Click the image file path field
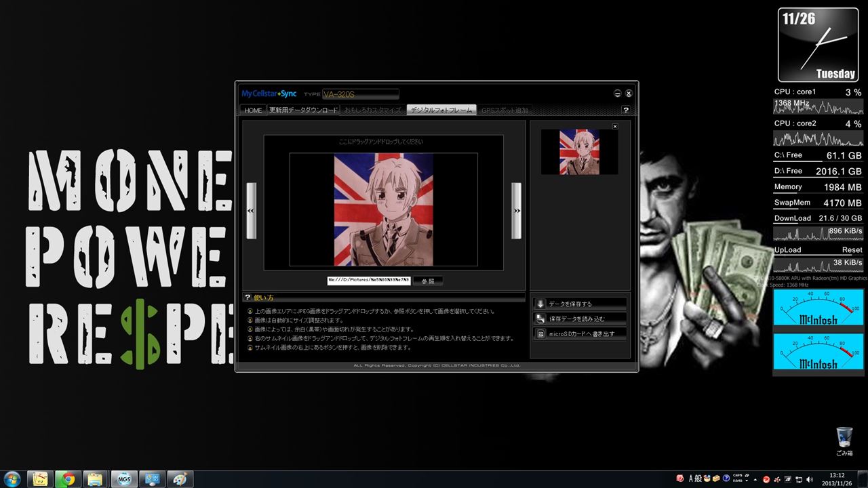 click(368, 280)
